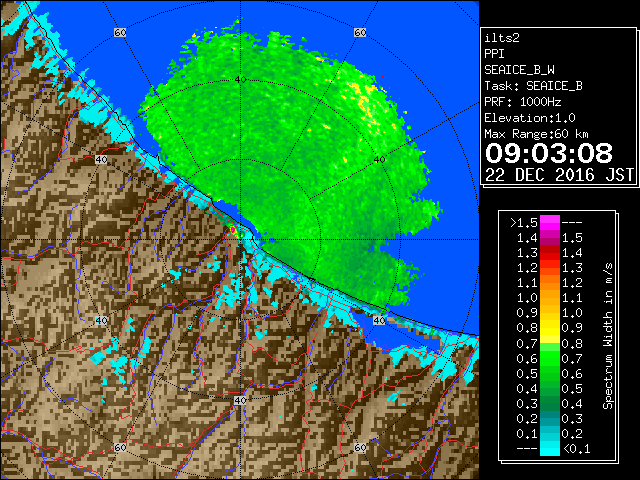Click the "PRF: 1000Hz" line
This screenshot has height=480, width=640.
(523, 102)
